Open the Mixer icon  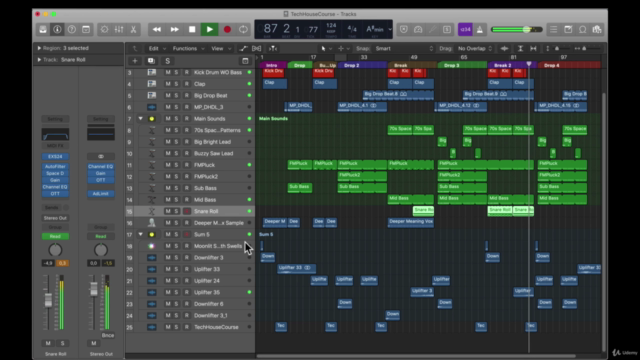click(119, 29)
